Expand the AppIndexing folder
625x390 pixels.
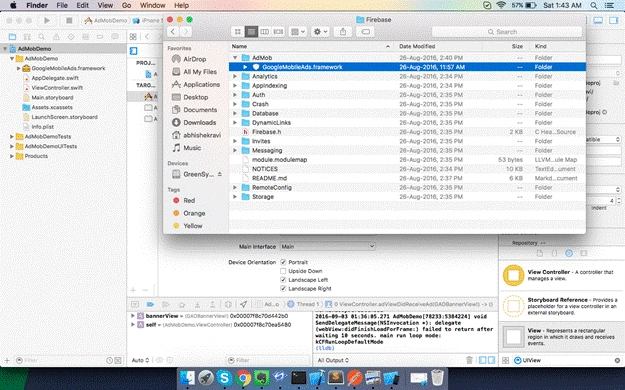coord(235,85)
